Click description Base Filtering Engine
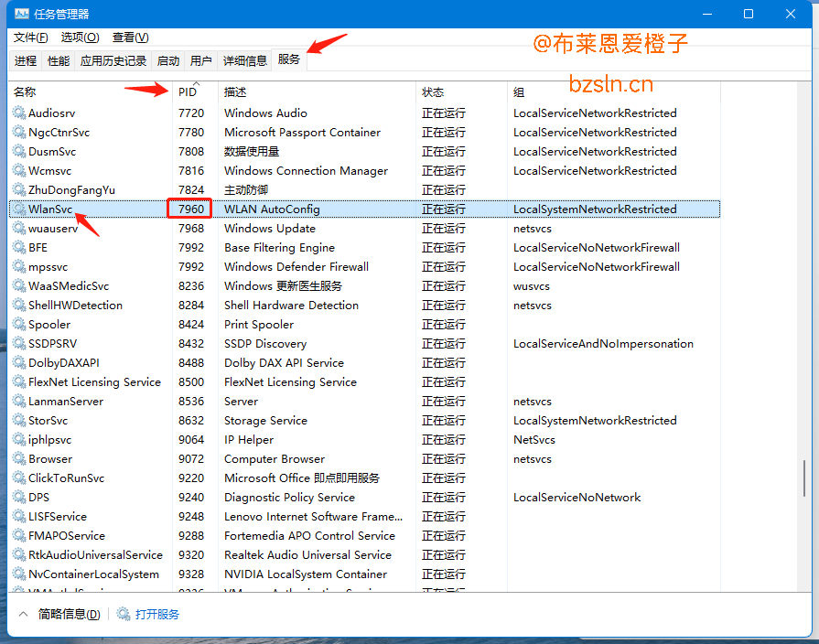This screenshot has height=644, width=819. point(279,248)
